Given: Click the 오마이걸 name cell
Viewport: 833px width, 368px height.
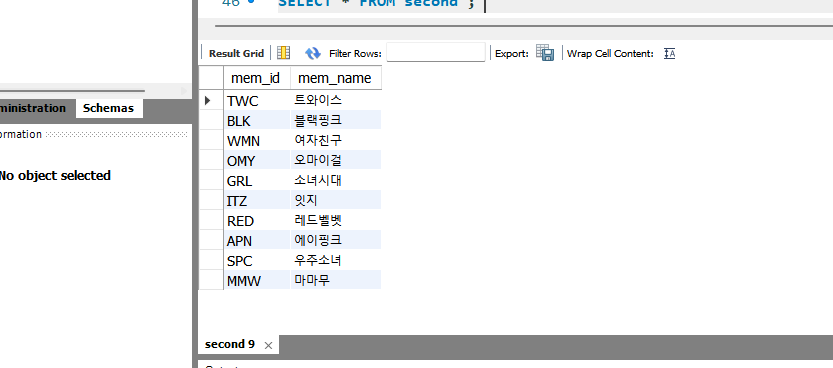Looking at the screenshot, I should [x=336, y=160].
